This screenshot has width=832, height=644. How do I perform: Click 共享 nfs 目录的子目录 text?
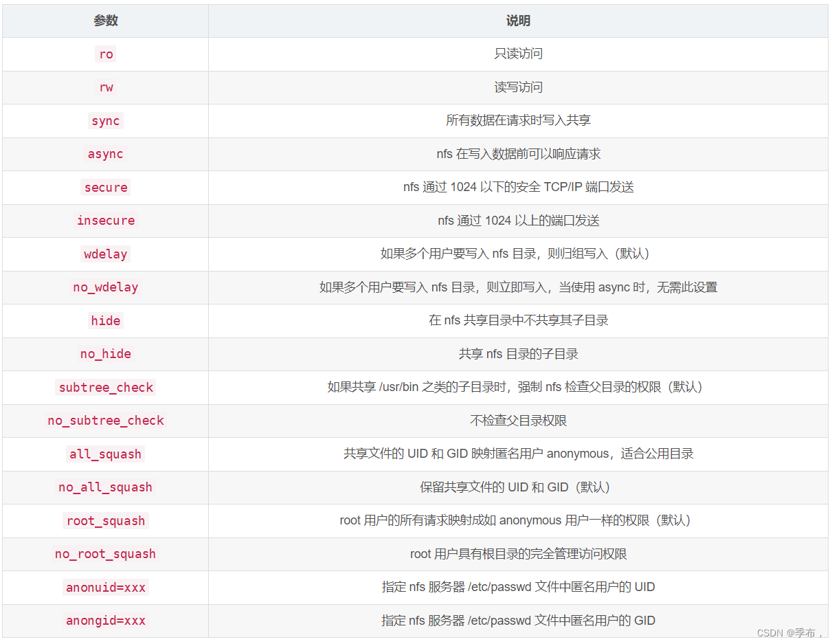[519, 354]
